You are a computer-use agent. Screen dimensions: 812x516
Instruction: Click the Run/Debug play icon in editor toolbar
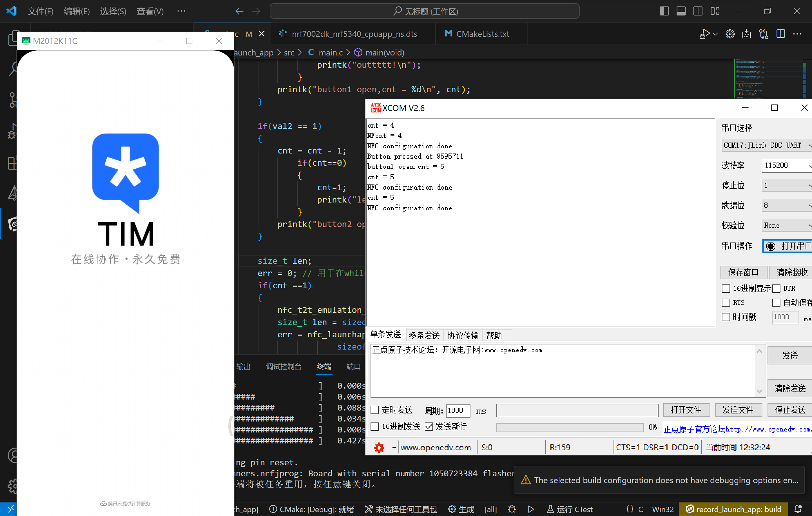click(704, 34)
